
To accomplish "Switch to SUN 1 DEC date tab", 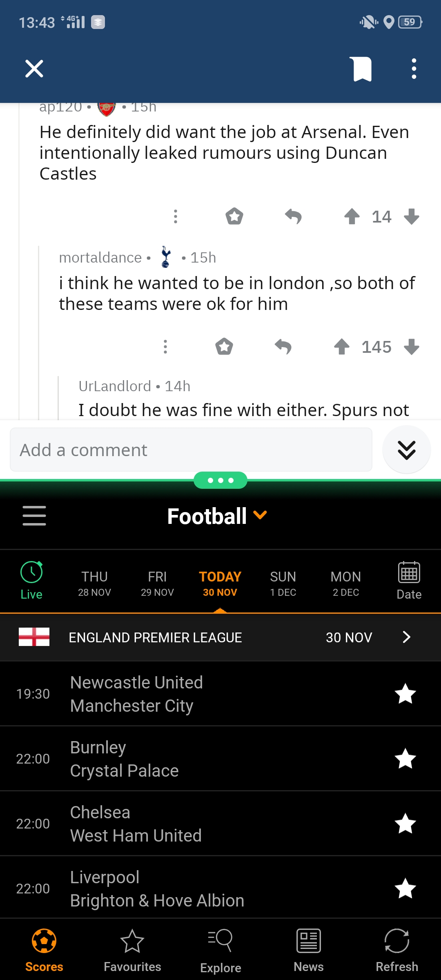I will [283, 583].
